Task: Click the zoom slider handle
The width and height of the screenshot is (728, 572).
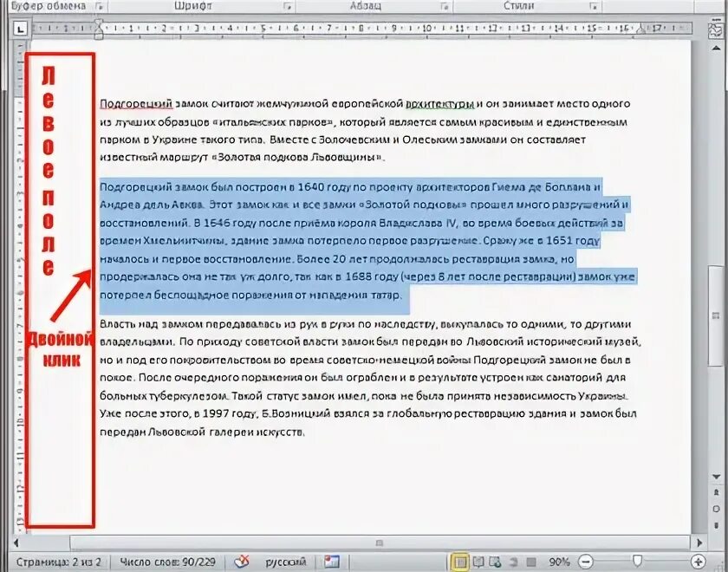Action: [x=638, y=562]
